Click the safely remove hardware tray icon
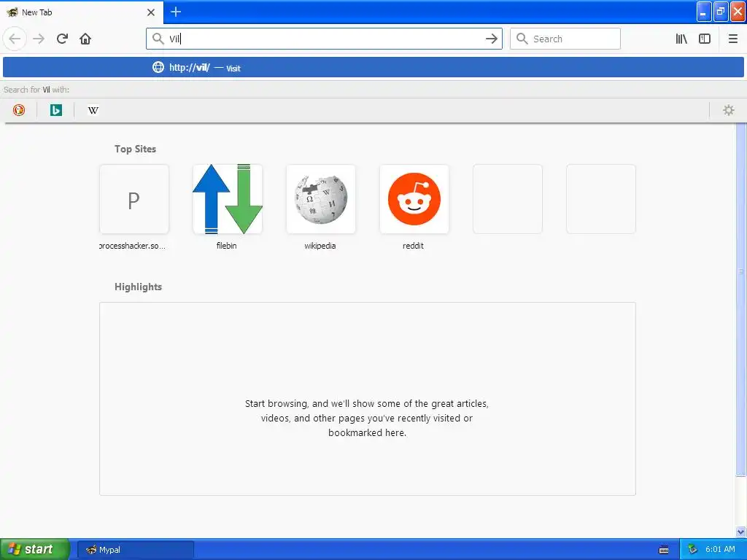747x560 pixels. tap(692, 550)
